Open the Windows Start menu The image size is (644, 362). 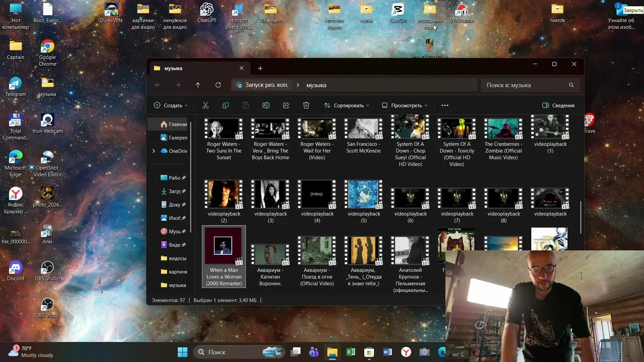point(182,352)
